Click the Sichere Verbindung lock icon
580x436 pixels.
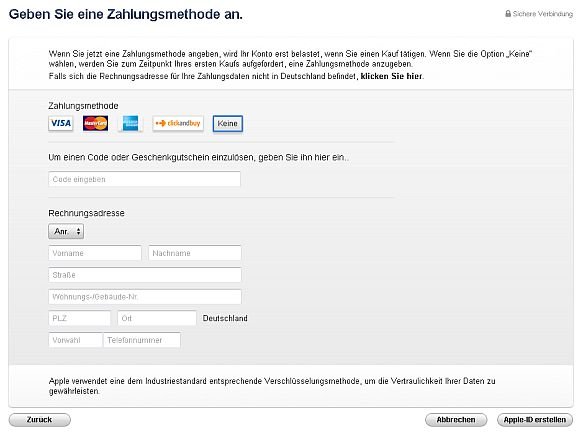(x=508, y=14)
